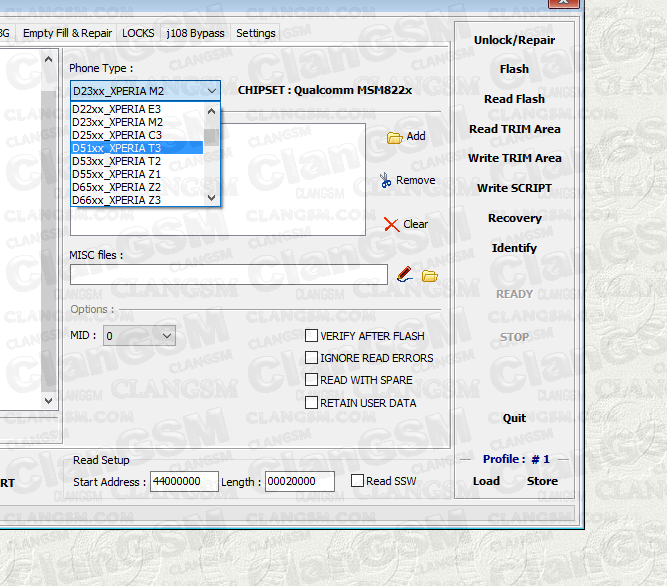Click the Start Address field

184,481
